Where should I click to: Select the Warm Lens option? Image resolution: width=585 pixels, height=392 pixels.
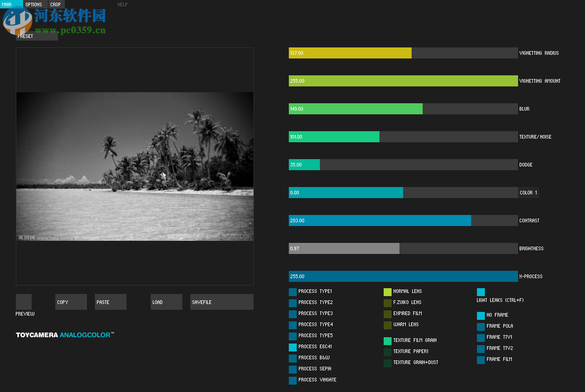click(x=388, y=325)
